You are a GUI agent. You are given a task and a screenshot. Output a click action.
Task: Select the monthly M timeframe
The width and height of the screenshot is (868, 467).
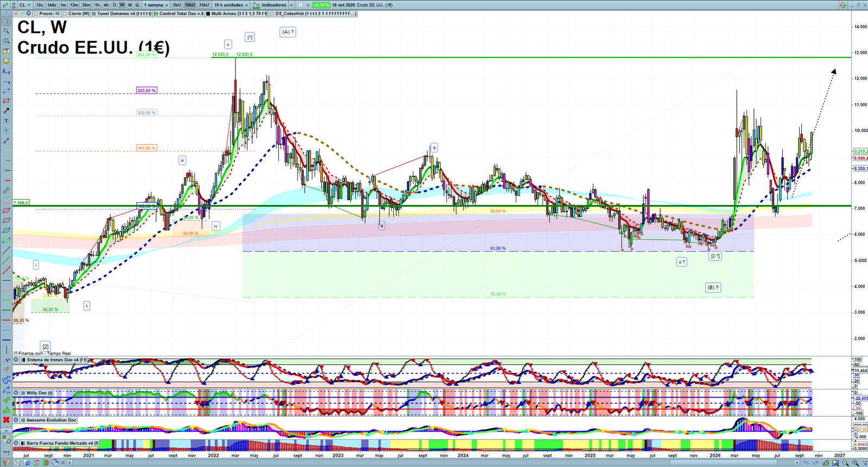point(130,5)
